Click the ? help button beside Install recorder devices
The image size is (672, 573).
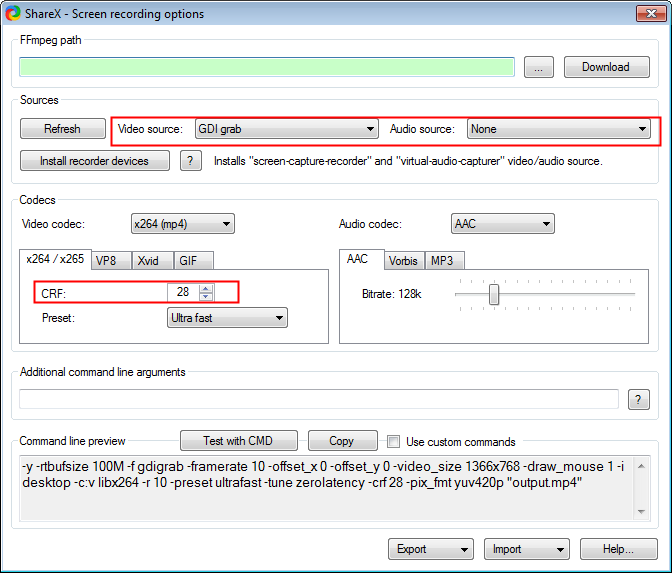[x=191, y=161]
